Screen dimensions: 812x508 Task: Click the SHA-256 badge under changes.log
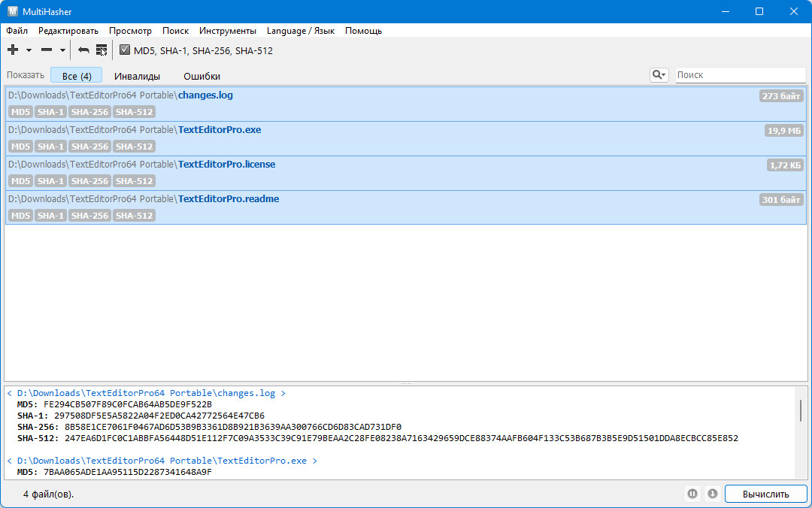point(89,112)
